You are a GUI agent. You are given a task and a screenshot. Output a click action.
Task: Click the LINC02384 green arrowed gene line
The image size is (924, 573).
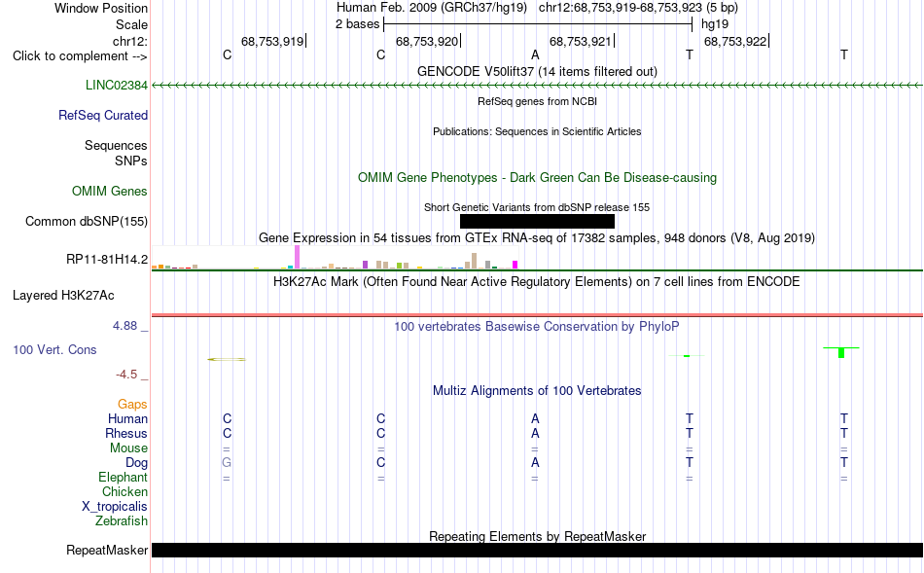coord(537,85)
